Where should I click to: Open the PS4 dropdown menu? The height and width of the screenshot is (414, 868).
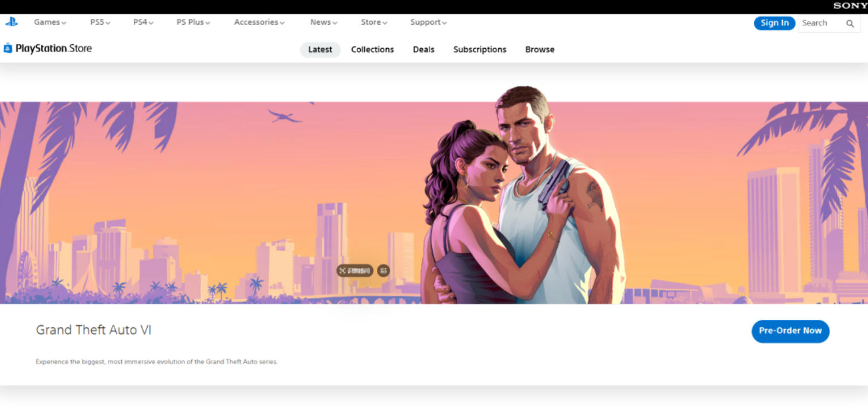tap(143, 22)
